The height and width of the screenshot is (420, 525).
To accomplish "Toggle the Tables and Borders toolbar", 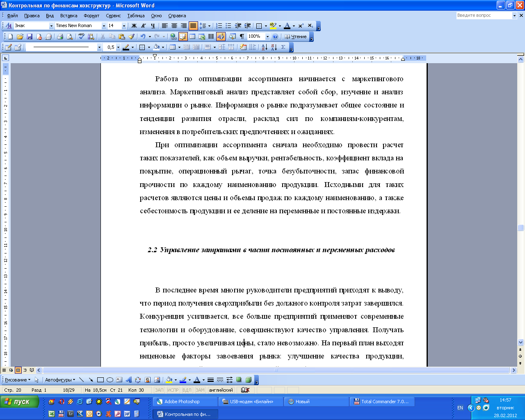I will 183,37.
